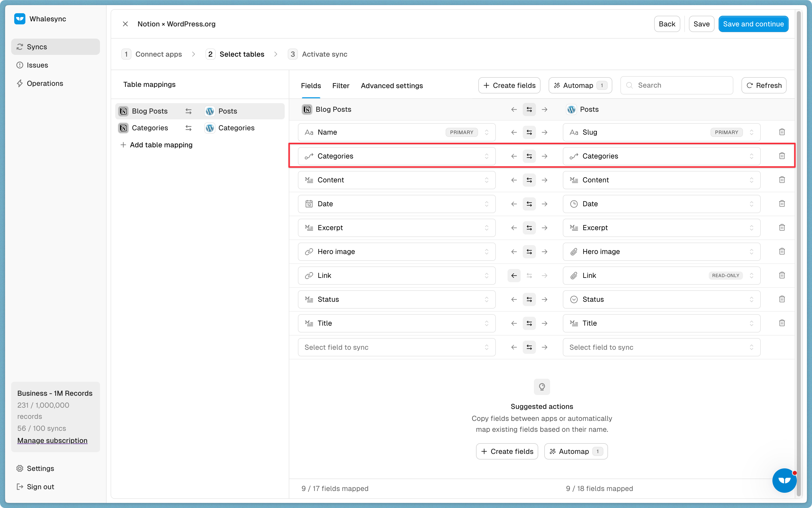
Task: Open the WordPress read-only Link field dropdown
Action: click(661, 276)
